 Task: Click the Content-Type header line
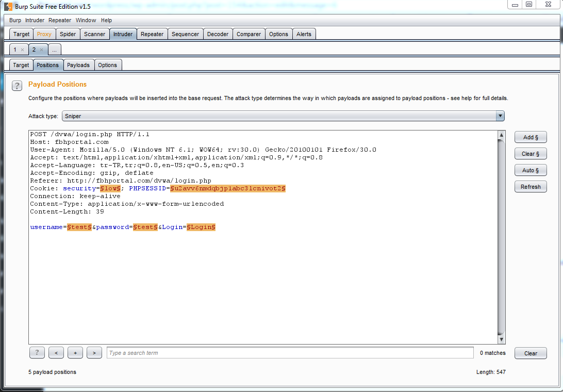tap(127, 204)
